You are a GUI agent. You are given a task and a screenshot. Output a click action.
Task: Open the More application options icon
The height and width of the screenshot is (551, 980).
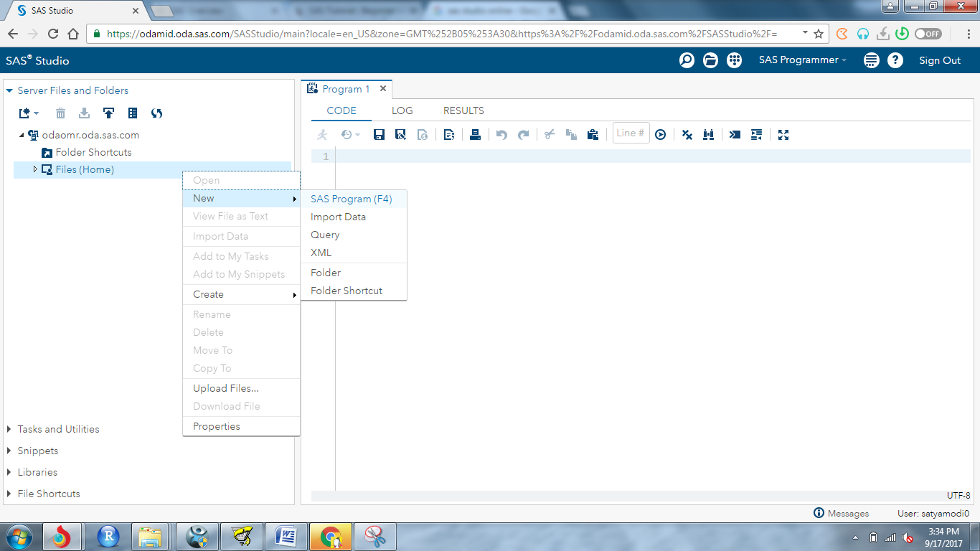(872, 60)
